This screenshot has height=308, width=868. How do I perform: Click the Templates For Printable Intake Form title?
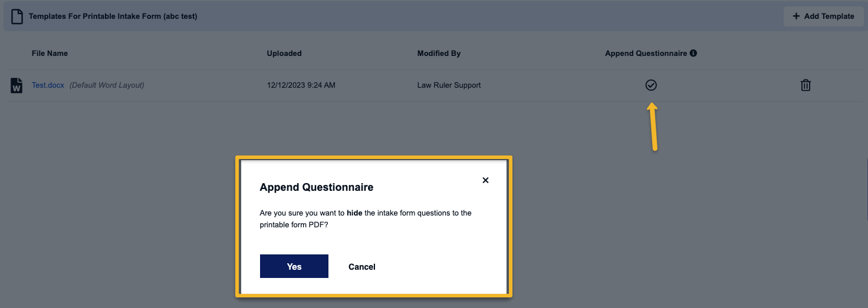pyautogui.click(x=113, y=16)
